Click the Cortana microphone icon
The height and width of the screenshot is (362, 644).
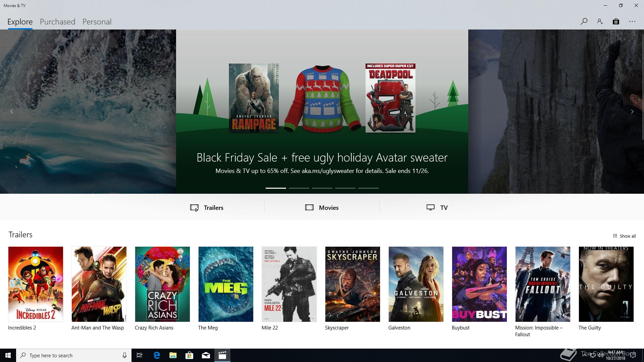(124, 355)
